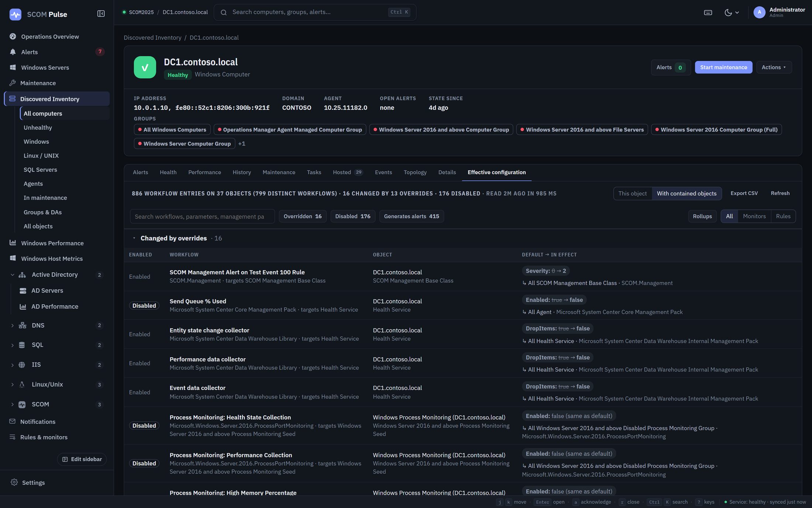
Task: Open the Unhealthy computers list
Action: click(38, 127)
